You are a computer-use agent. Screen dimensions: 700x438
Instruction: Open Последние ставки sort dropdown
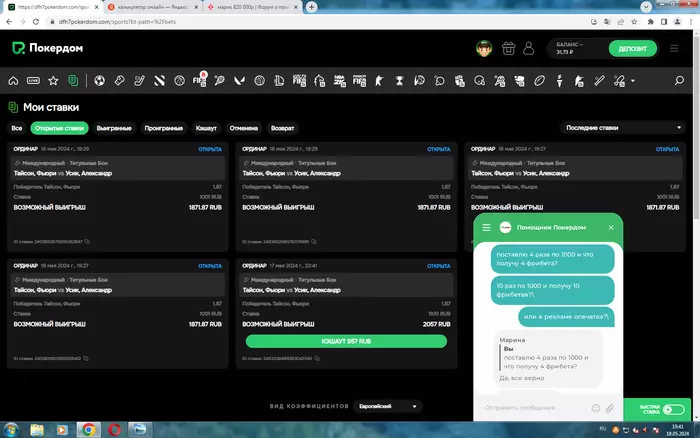point(623,128)
